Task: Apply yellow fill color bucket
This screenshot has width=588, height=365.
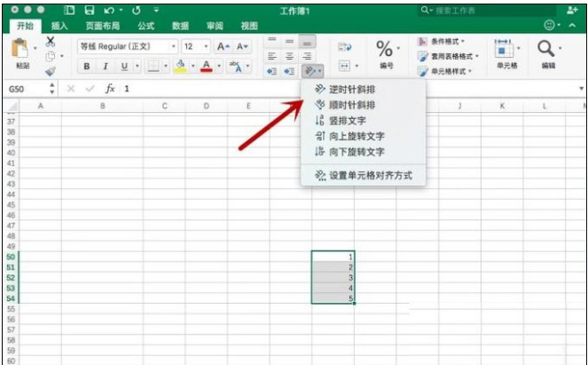Action: coord(181,67)
